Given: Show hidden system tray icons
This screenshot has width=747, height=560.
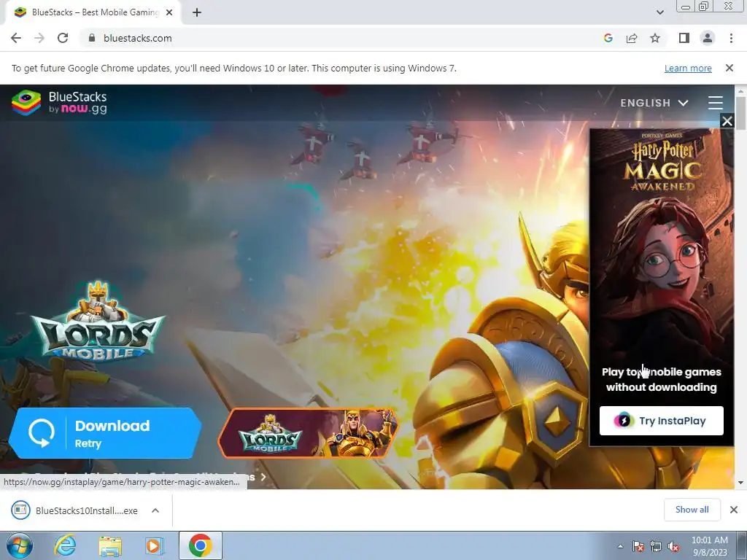Looking at the screenshot, I should click(x=620, y=547).
